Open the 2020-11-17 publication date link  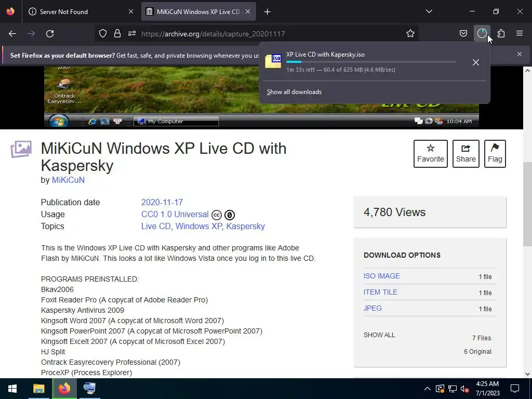tap(162, 202)
